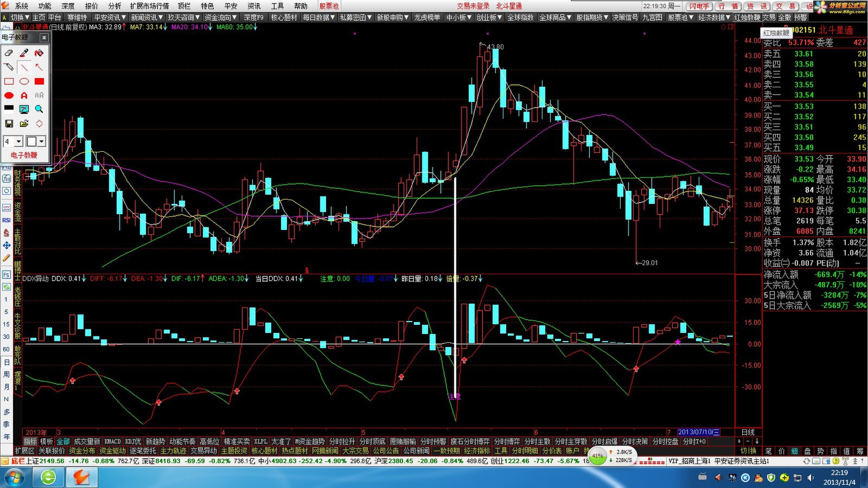This screenshot has height=488, width=868.
Task: Select the 日 daily period toggle
Action: click(7, 362)
